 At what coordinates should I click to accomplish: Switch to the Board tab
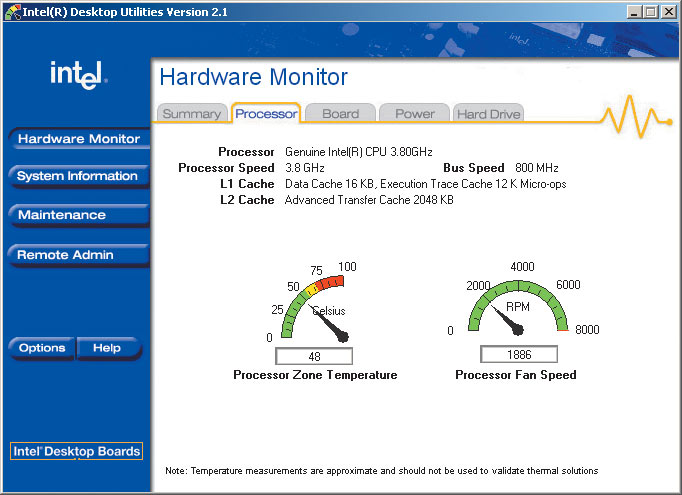[x=341, y=114]
